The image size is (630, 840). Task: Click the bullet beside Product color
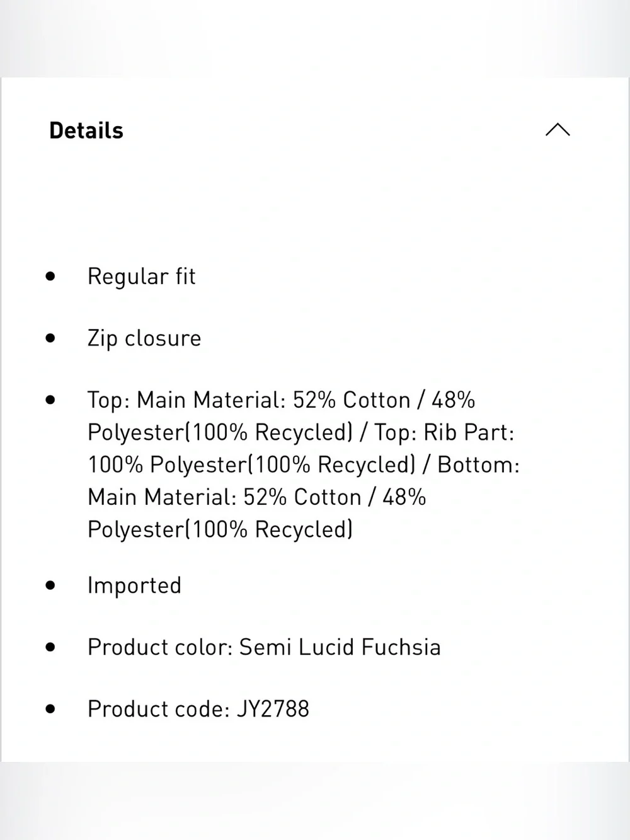pos(51,647)
